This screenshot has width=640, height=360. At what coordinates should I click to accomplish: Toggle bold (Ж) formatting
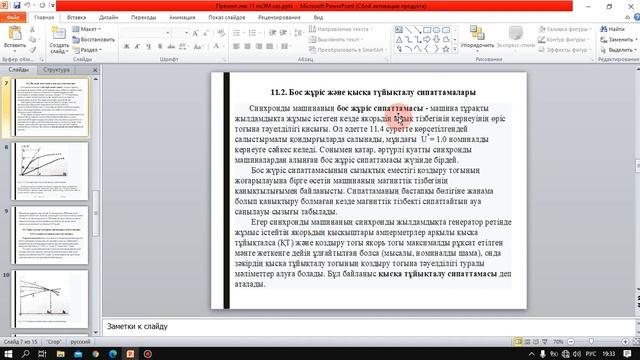(127, 47)
